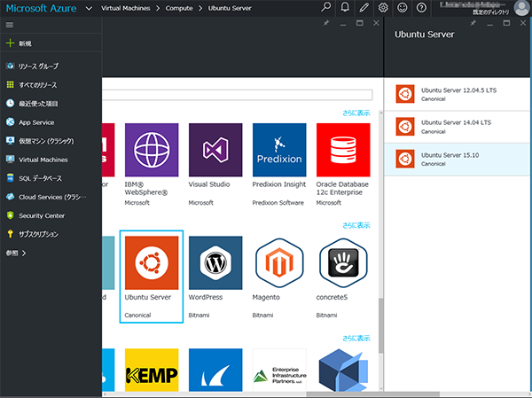Image resolution: width=532 pixels, height=398 pixels.
Task: Click the marketplace search field
Action: [x=237, y=95]
